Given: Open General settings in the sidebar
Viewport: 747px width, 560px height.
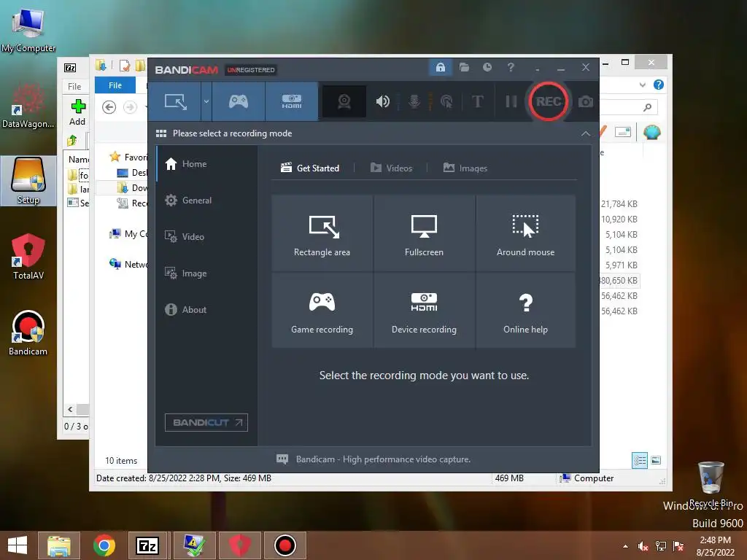Looking at the screenshot, I should click(x=207, y=201).
